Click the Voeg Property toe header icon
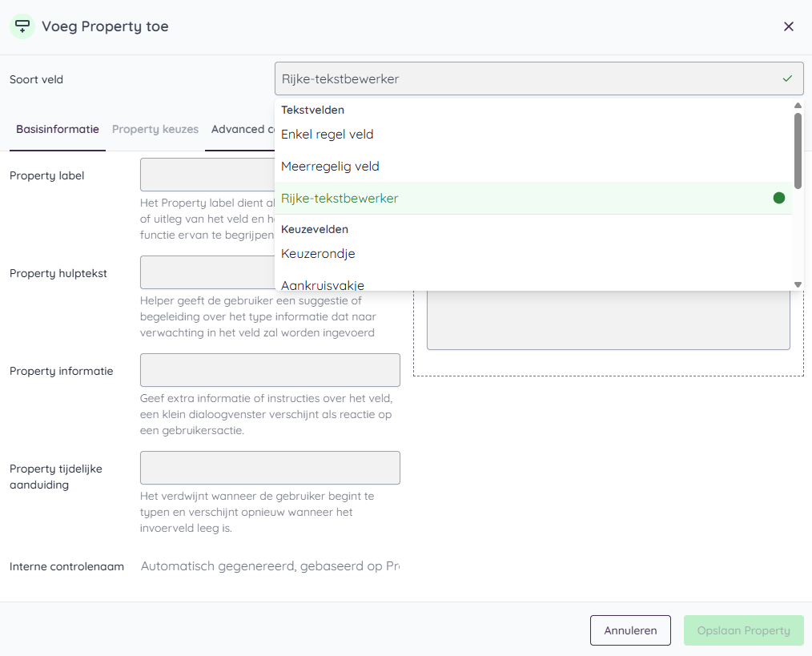The width and height of the screenshot is (812, 656). 22,26
